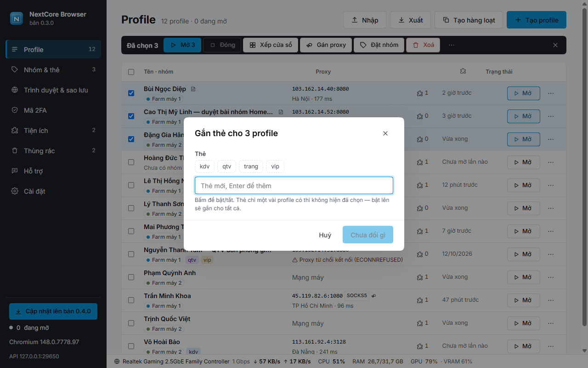This screenshot has width=588, height=368.
Task: Open more options for Bùi Ngọc Diệp row
Action: coord(551,93)
